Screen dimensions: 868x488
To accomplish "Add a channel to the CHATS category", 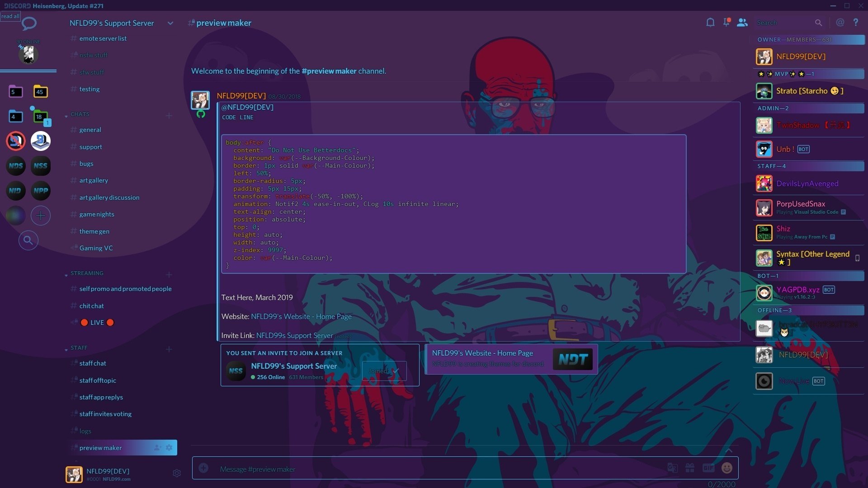I will click(169, 116).
